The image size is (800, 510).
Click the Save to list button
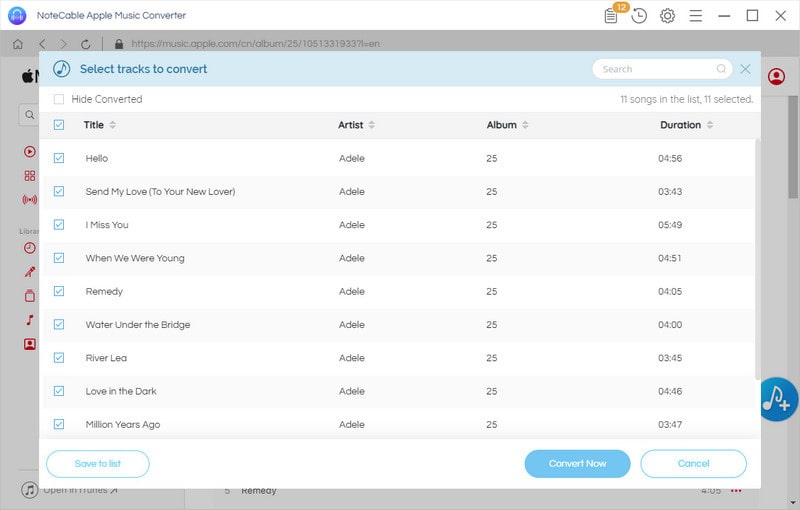(98, 464)
